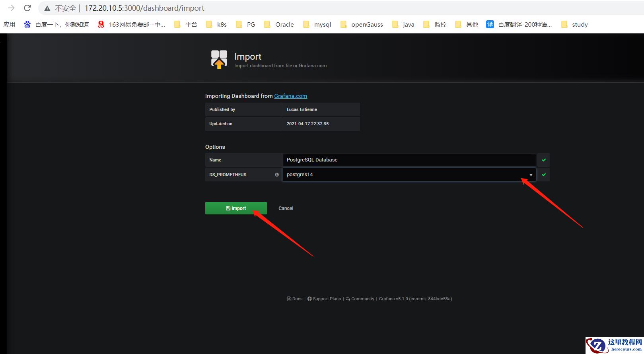Image resolution: width=644 pixels, height=354 pixels.
Task: Click the Cancel button
Action: click(286, 208)
